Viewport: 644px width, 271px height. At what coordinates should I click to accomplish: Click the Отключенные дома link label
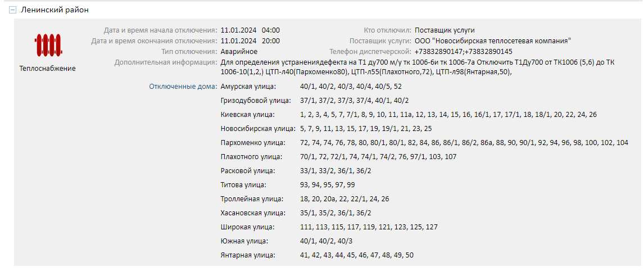183,87
